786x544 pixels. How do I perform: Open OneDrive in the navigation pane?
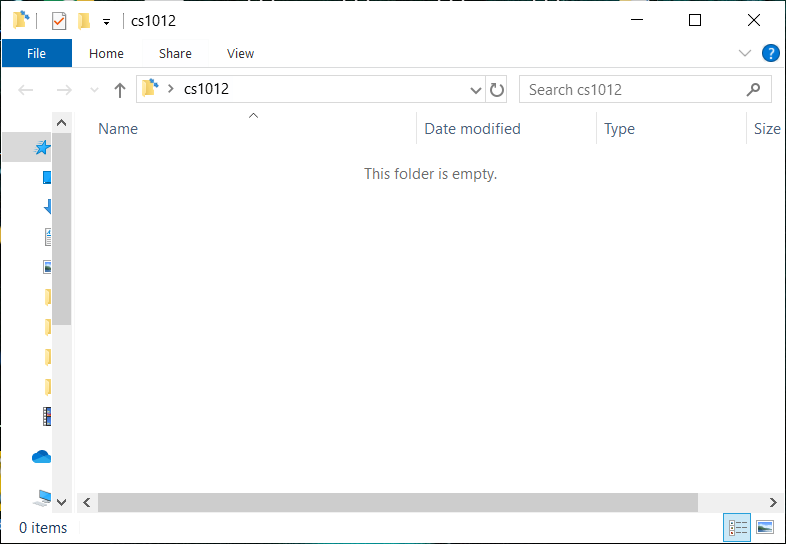(41, 456)
